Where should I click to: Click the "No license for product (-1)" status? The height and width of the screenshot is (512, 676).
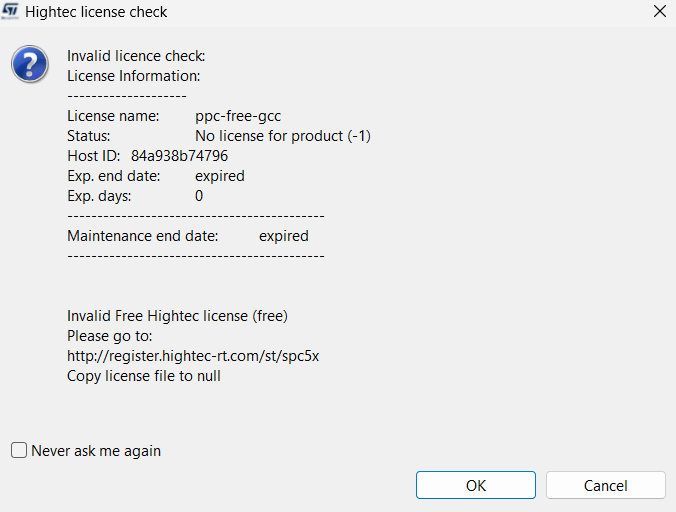pyautogui.click(x=283, y=136)
